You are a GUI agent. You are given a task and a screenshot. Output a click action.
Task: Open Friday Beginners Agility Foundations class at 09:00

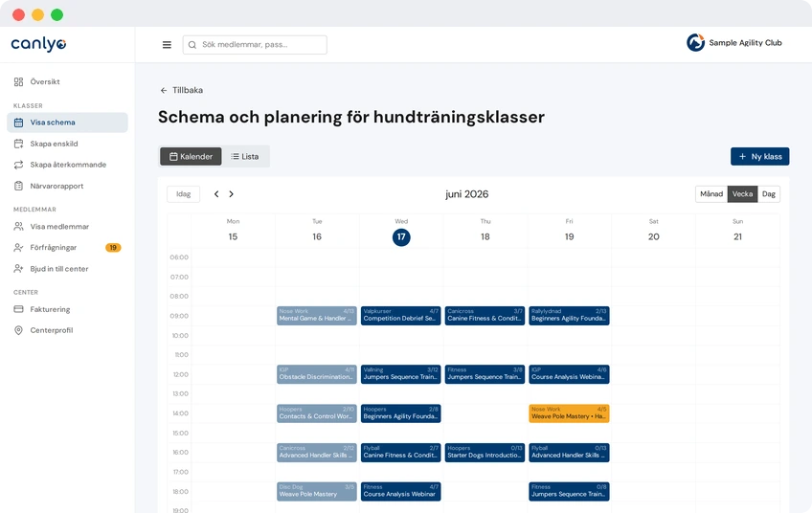point(569,316)
